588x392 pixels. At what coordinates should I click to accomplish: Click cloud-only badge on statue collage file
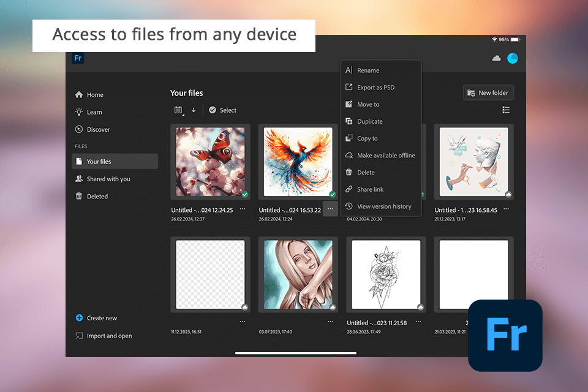(508, 194)
